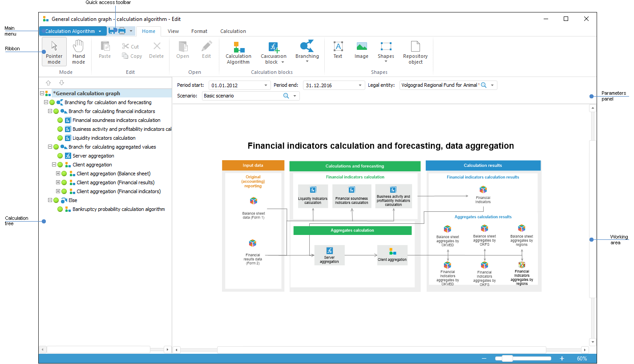Add a Calculation Algorithm block
The height and width of the screenshot is (364, 634).
pyautogui.click(x=238, y=53)
